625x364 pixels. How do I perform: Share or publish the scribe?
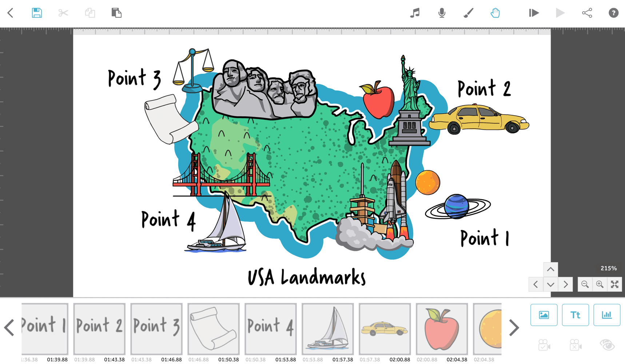coord(587,13)
